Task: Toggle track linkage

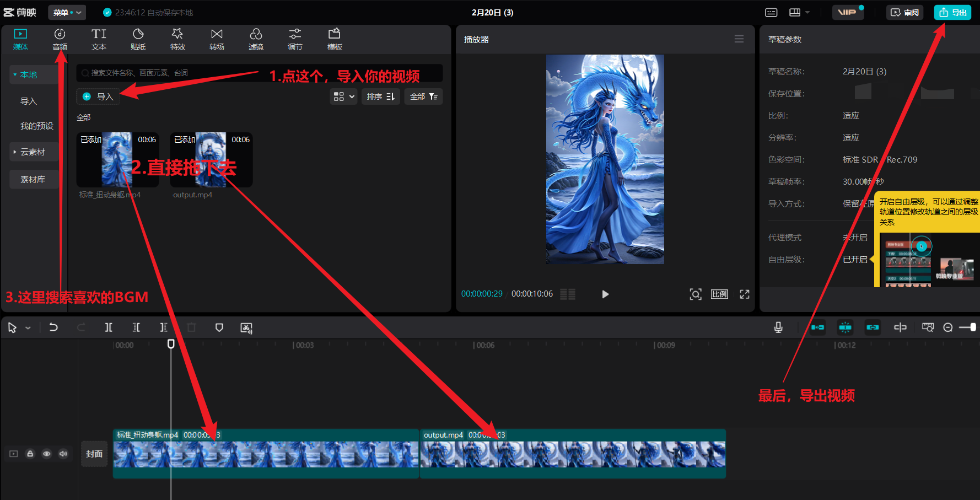Action: (x=873, y=327)
